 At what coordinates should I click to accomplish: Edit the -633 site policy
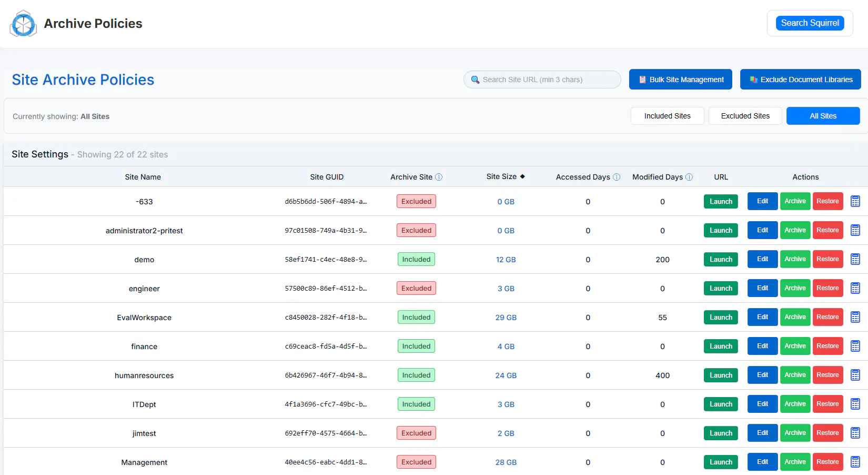coord(763,201)
